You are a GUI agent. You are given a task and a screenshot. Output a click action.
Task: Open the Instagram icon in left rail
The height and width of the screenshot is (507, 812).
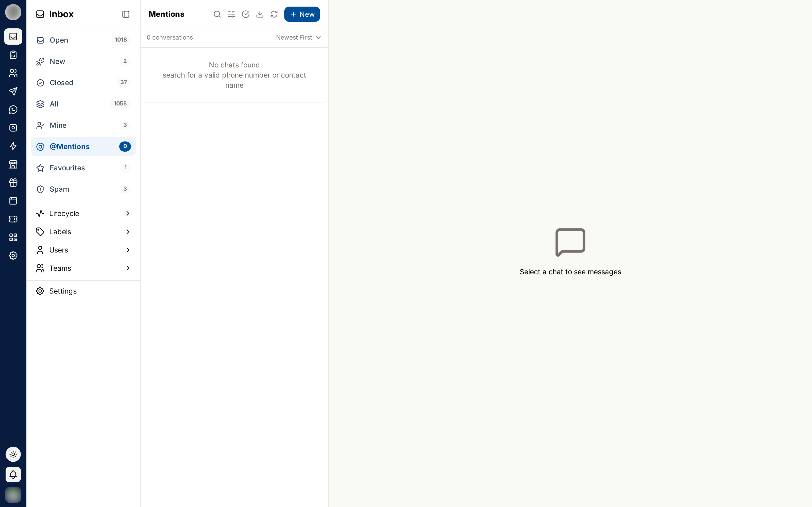click(x=13, y=128)
